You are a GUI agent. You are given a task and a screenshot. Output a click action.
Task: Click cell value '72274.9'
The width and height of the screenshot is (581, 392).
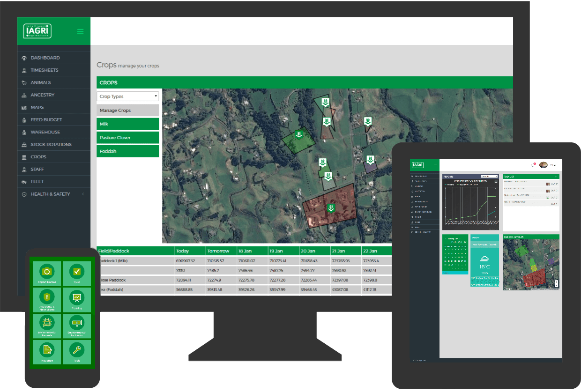pyautogui.click(x=214, y=280)
